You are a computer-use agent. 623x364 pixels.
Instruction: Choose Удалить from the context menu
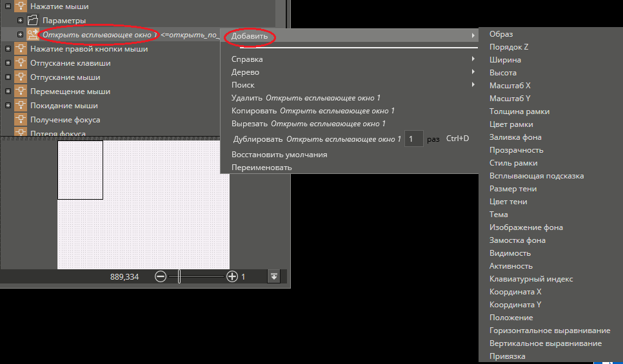(246, 98)
